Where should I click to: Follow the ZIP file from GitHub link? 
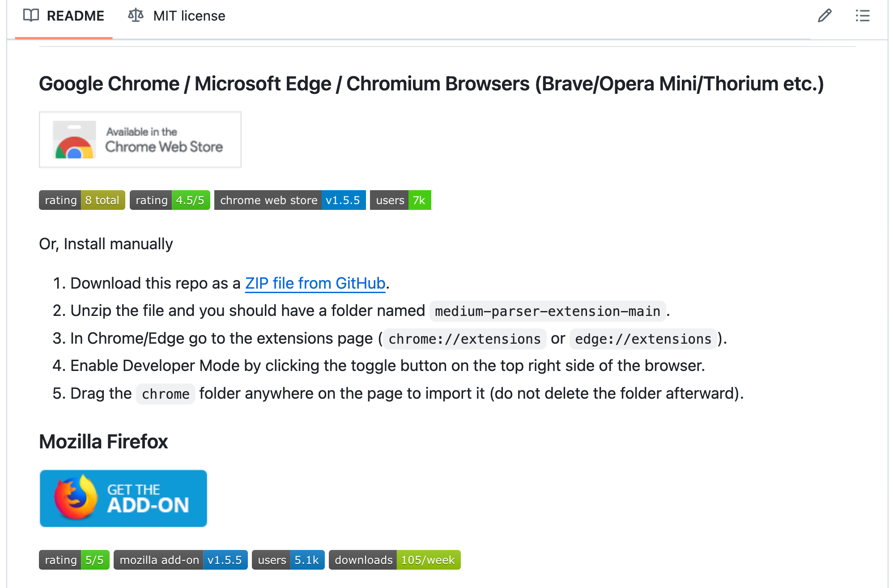pyautogui.click(x=315, y=283)
